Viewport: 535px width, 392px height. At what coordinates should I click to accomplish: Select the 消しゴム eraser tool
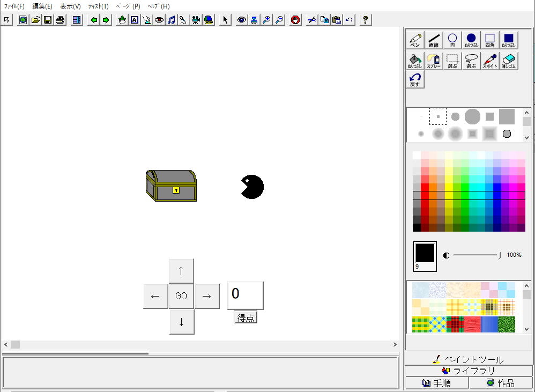[509, 61]
